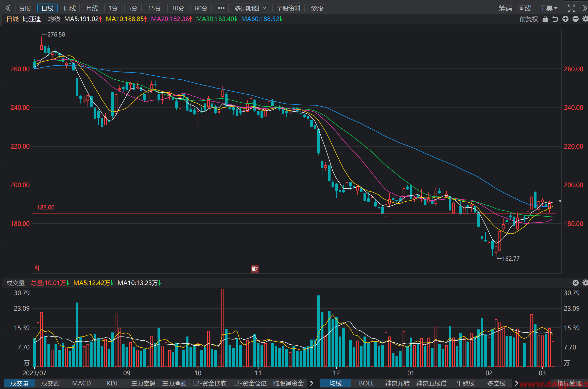Screen dimensions: 588x389
Task: Zoom in with the plus circle icon
Action: pos(565,19)
